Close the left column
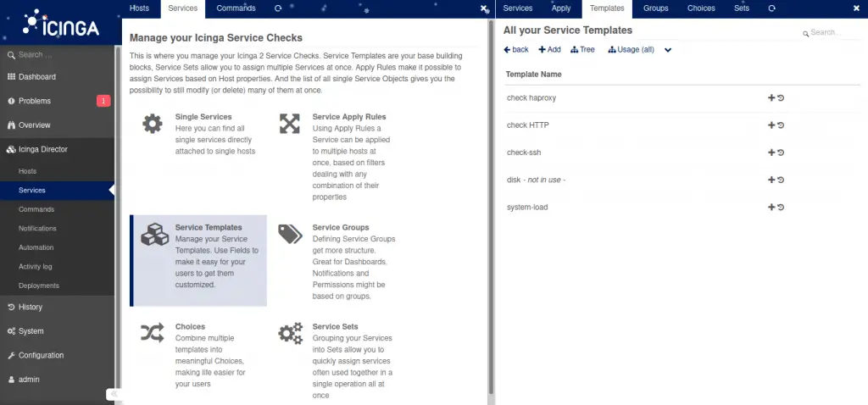Image resolution: width=868 pixels, height=405 pixels. click(484, 8)
